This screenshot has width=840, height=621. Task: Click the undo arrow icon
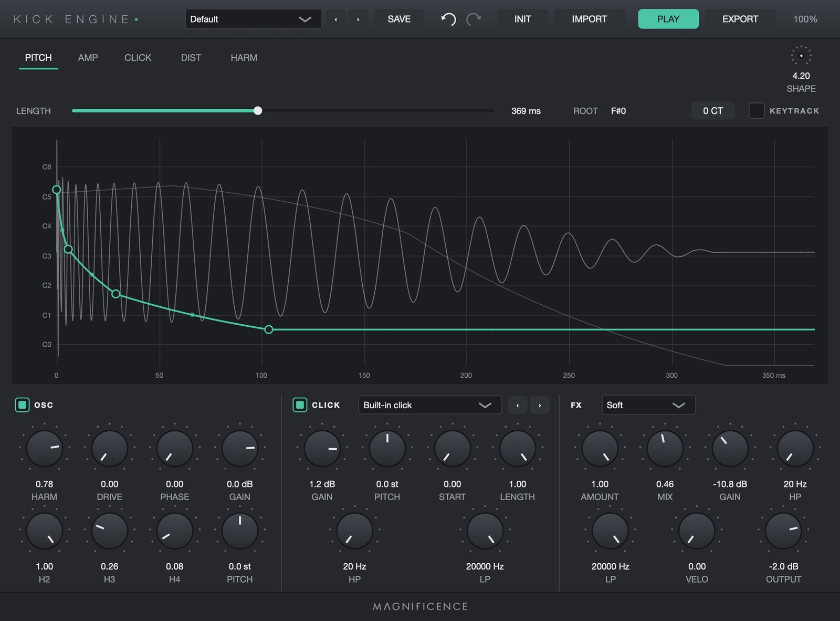(448, 19)
